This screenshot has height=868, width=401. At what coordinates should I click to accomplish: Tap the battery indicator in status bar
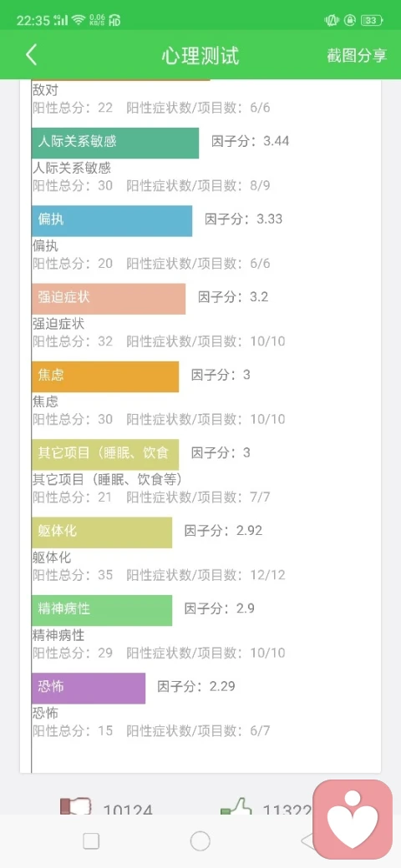tap(372, 21)
